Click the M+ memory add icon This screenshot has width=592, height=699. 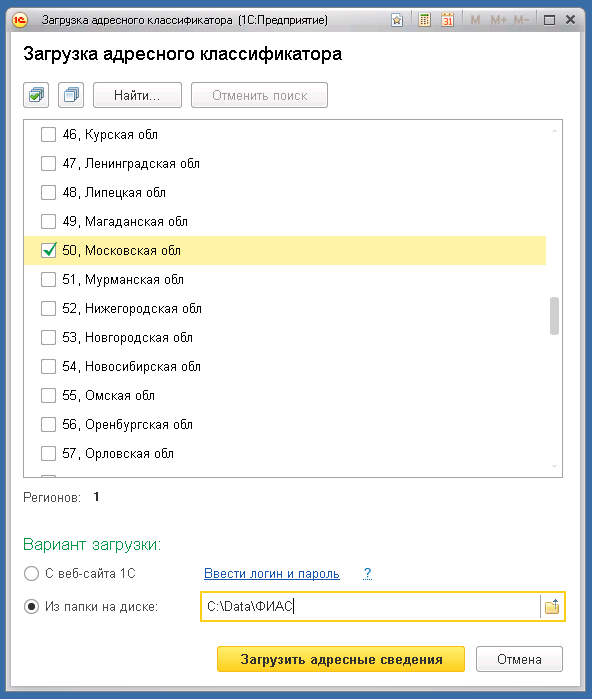pos(498,20)
